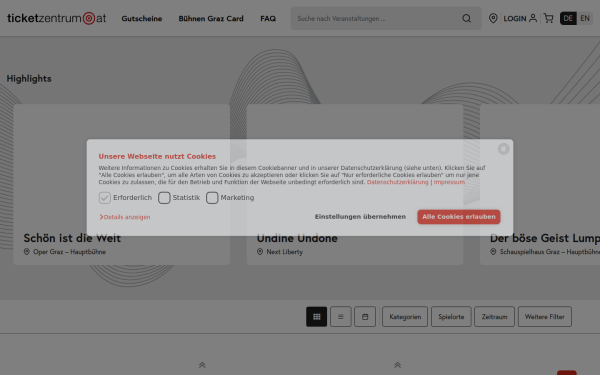Click the user profile icon
Screen dimensions: 600x375
[x=533, y=18]
